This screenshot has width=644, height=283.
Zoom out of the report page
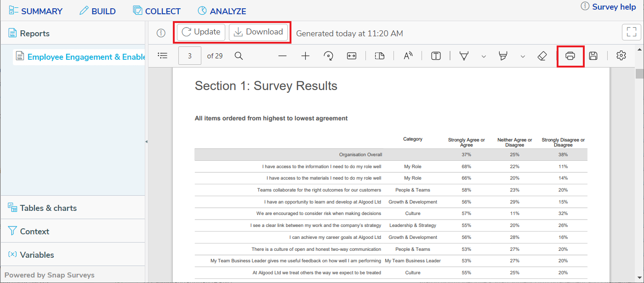(282, 55)
